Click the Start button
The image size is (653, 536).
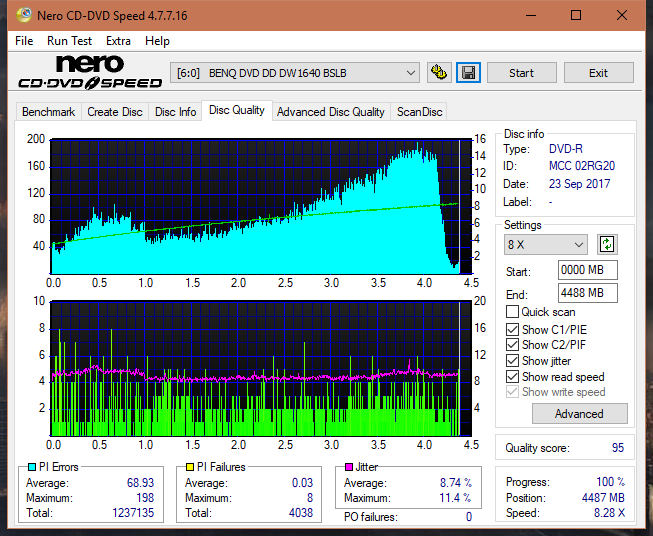[x=521, y=73]
